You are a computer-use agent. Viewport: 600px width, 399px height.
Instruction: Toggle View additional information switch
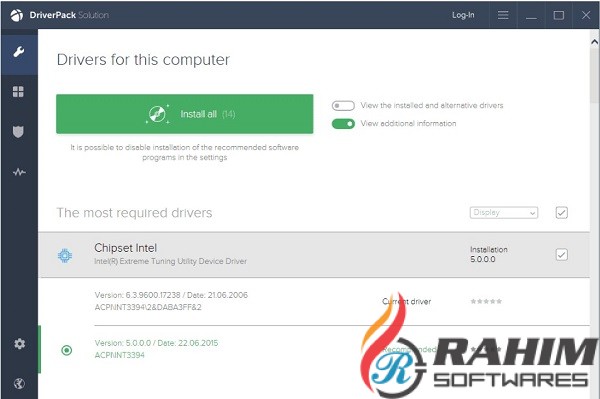tap(343, 124)
